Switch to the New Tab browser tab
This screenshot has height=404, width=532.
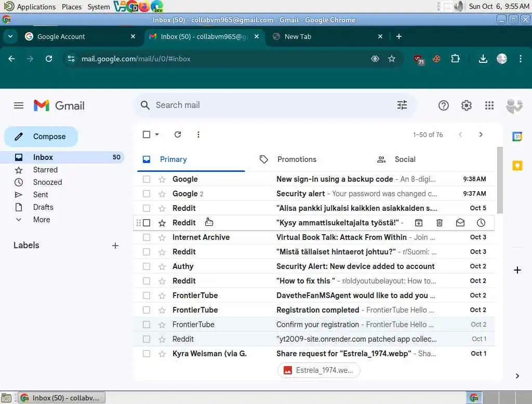click(x=327, y=37)
